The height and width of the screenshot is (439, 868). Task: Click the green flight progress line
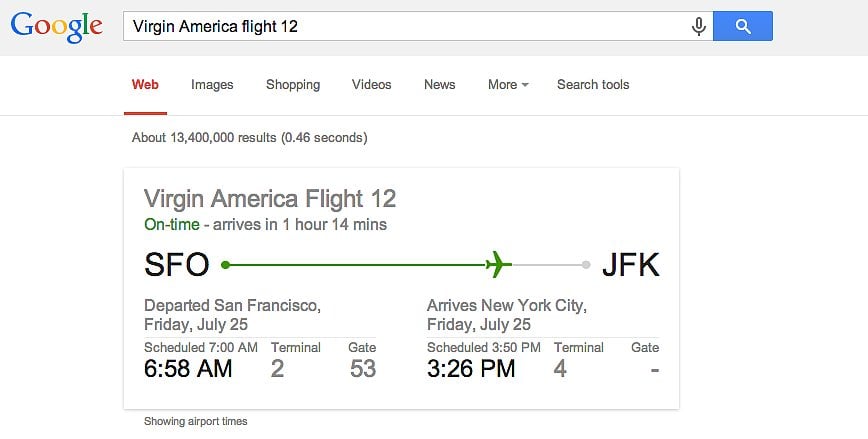click(357, 265)
